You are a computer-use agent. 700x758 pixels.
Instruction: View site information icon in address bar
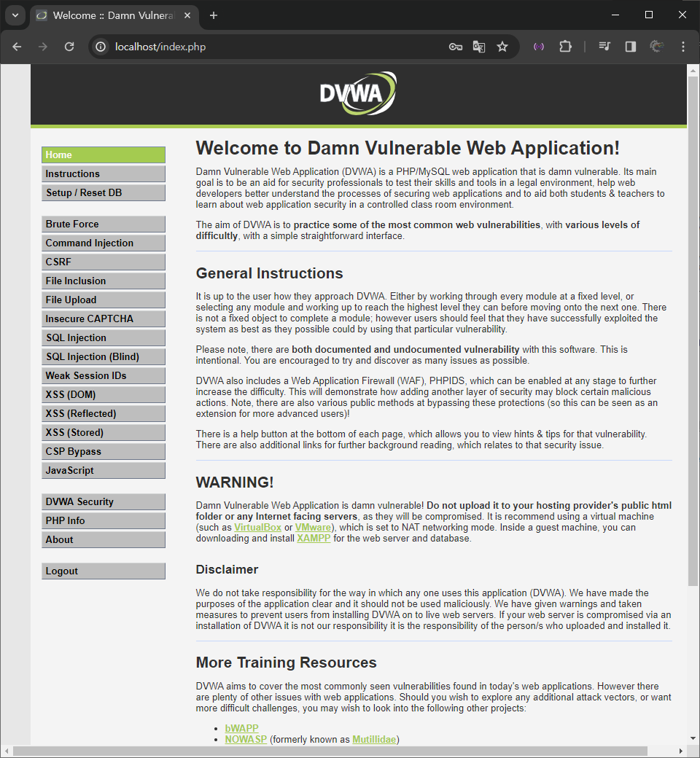101,47
